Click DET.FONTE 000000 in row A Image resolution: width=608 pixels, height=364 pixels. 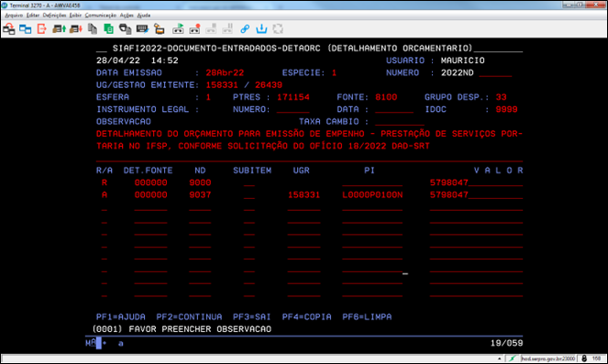[150, 195]
